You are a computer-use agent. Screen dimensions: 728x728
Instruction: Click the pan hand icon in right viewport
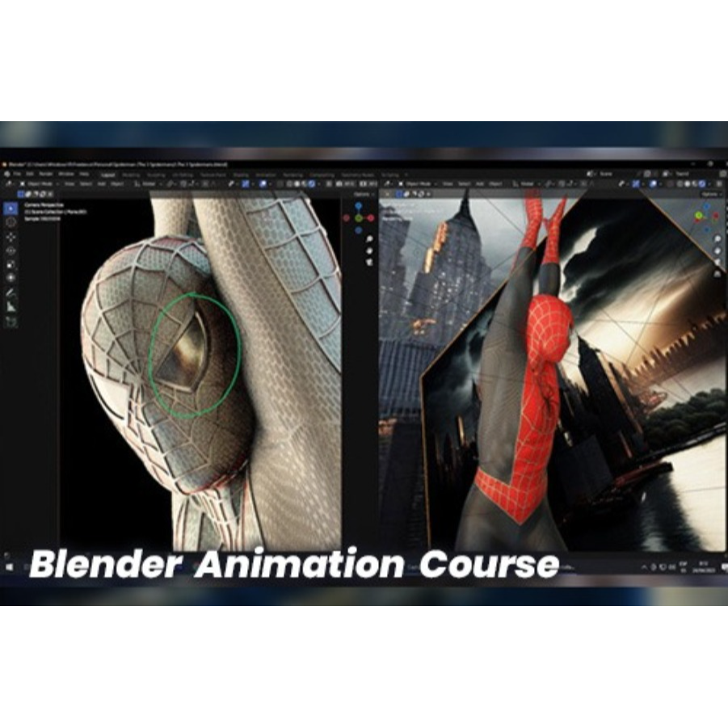coord(717,251)
